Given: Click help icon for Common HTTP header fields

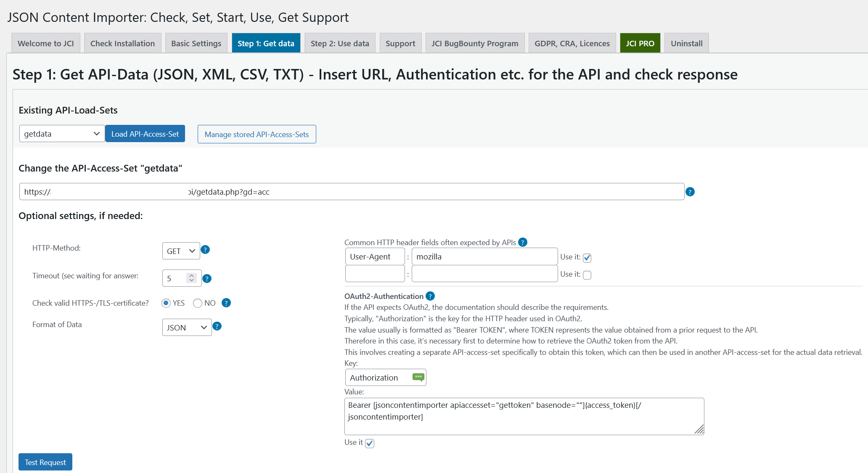Looking at the screenshot, I should click(523, 242).
